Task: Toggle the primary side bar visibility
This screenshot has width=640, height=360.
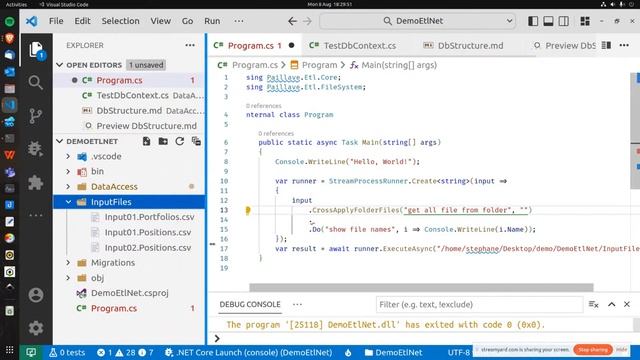Action: 533,21
